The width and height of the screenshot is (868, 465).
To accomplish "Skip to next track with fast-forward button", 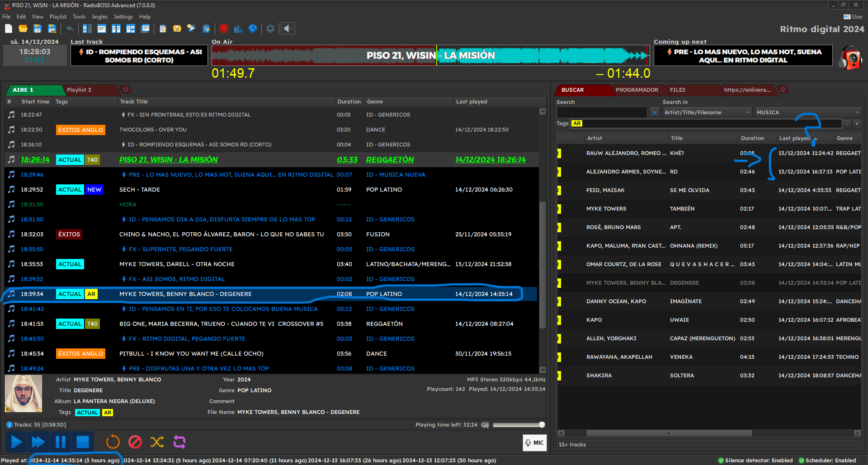I will tap(38, 442).
